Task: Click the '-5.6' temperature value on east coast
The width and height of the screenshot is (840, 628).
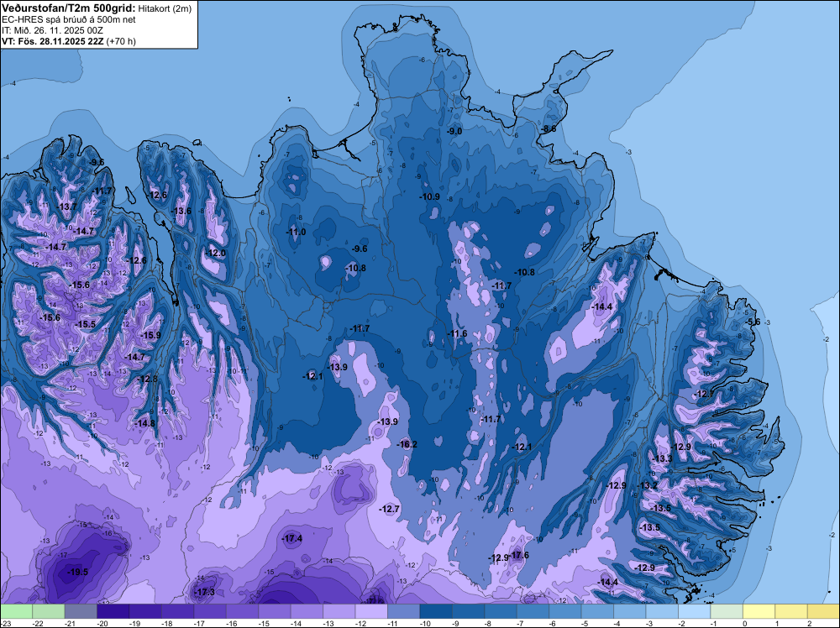Action: coord(753,322)
